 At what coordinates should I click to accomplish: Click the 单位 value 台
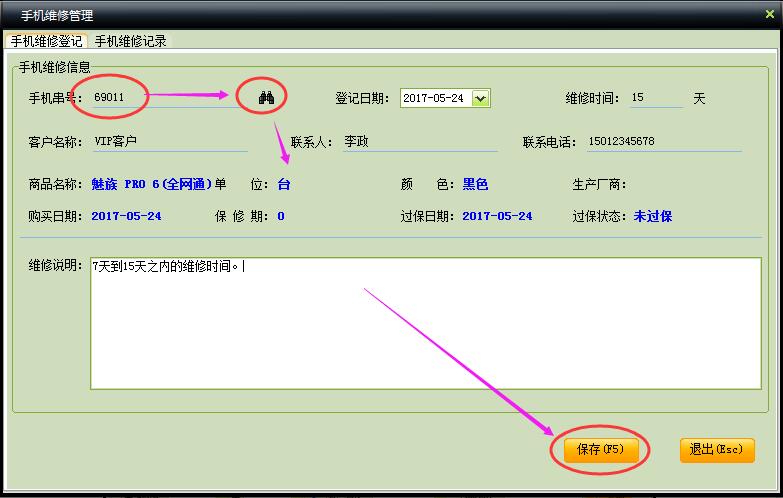[284, 184]
